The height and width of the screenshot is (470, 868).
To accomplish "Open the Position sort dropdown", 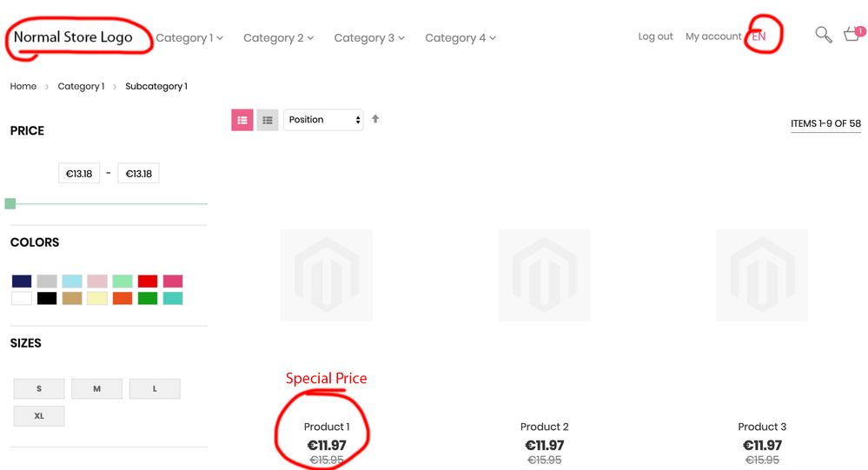I will pyautogui.click(x=323, y=120).
